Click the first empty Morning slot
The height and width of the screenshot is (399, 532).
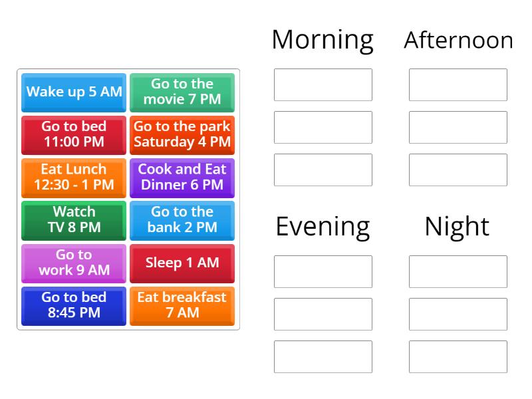pos(323,84)
